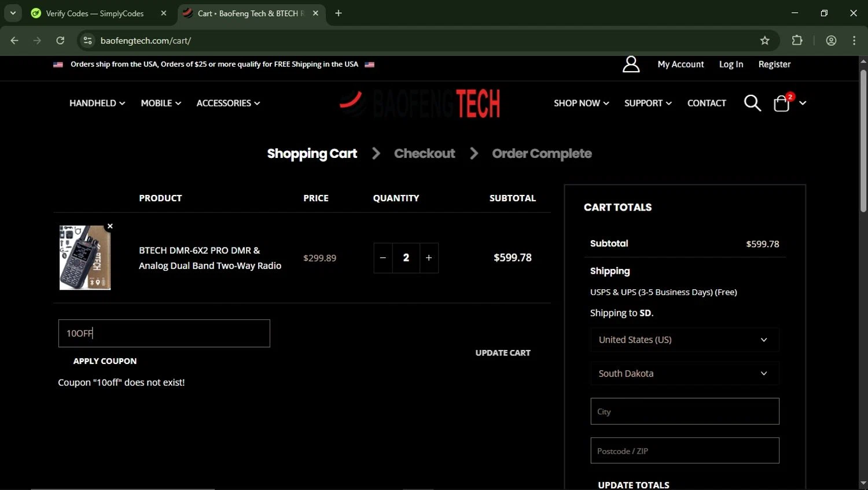Open tab search dropdown arrow

tap(13, 13)
